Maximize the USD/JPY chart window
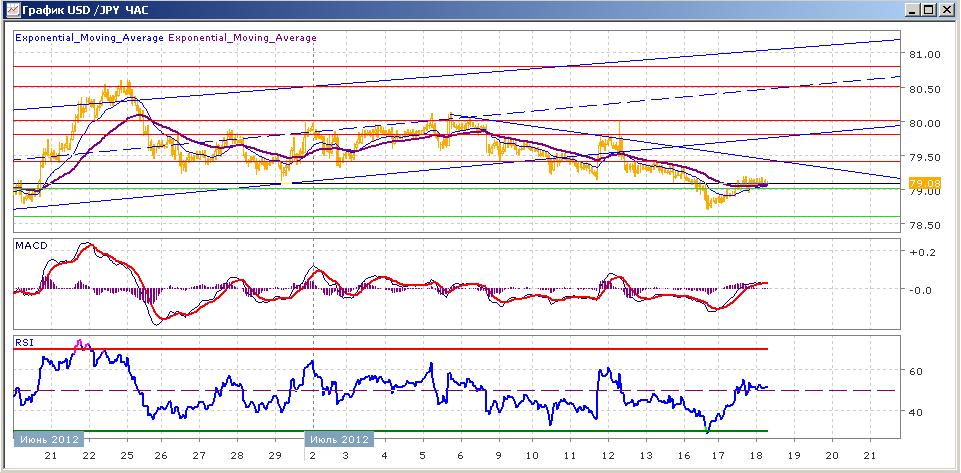 (930, 10)
